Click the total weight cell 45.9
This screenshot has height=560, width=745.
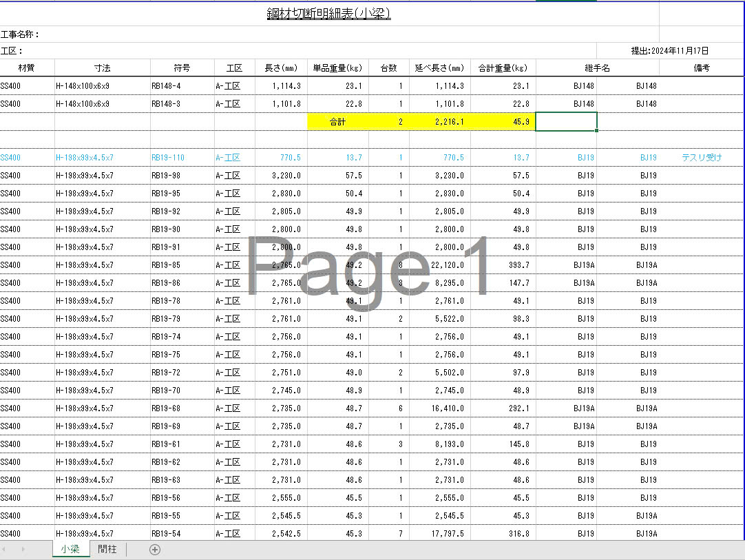(x=503, y=122)
